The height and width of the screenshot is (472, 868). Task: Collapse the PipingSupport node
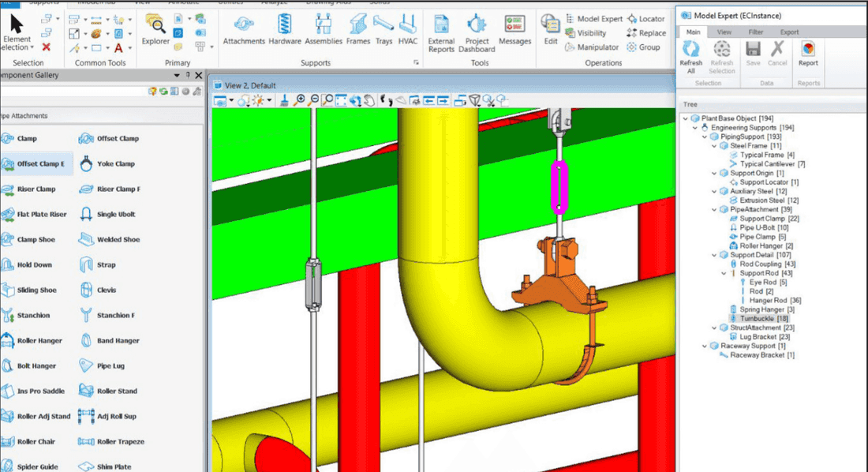(x=705, y=137)
